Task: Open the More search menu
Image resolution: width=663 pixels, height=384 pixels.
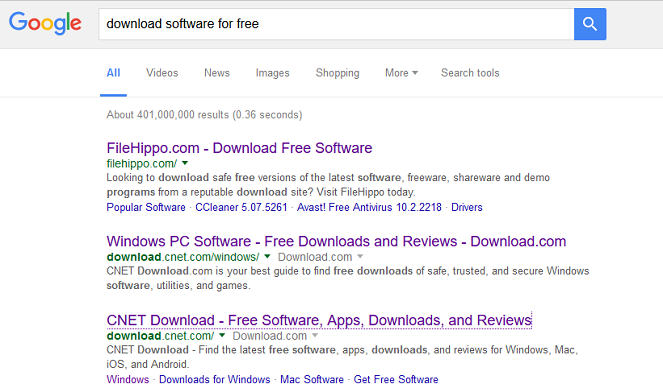Action: click(401, 73)
